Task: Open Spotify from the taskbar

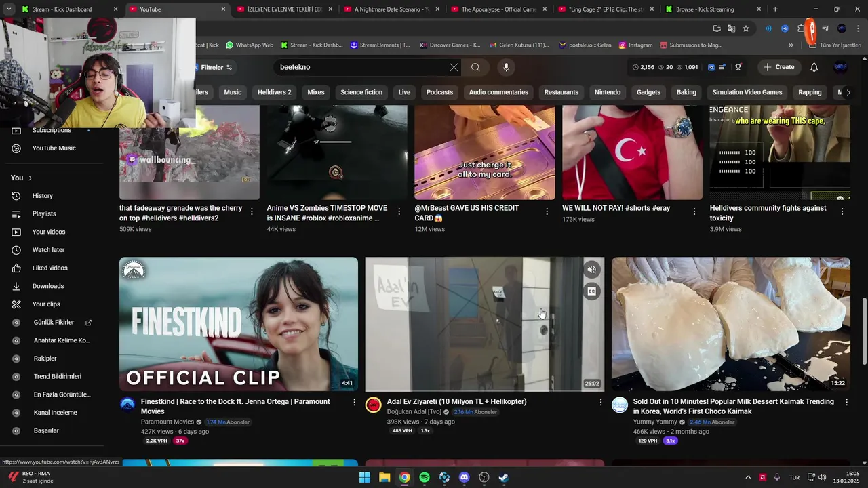Action: 425,477
